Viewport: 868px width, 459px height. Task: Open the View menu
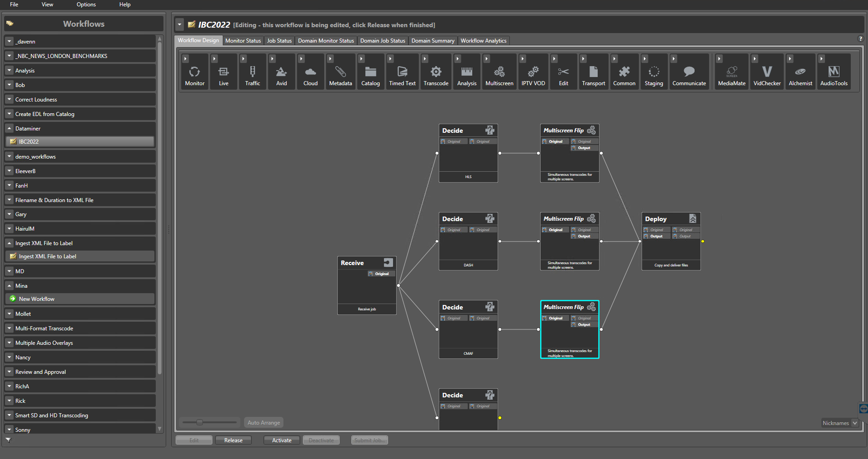[47, 5]
